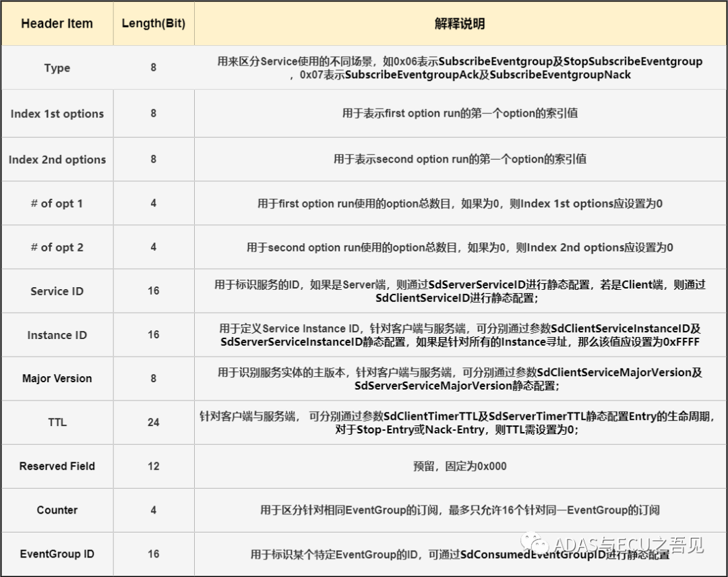The width and height of the screenshot is (728, 577).
Task: Click the TTL length value 24
Action: [153, 423]
